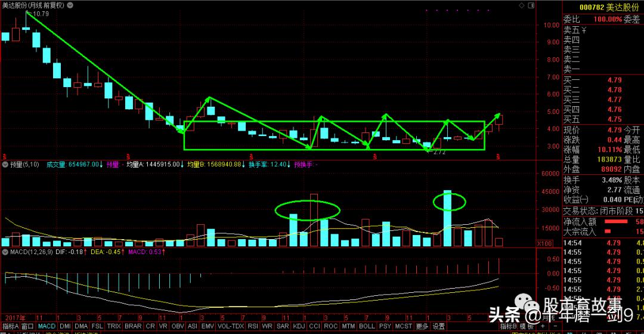Screen dimensions: 644x334
Task: Toggle the 指标B indicator group
Action: click(508, 326)
